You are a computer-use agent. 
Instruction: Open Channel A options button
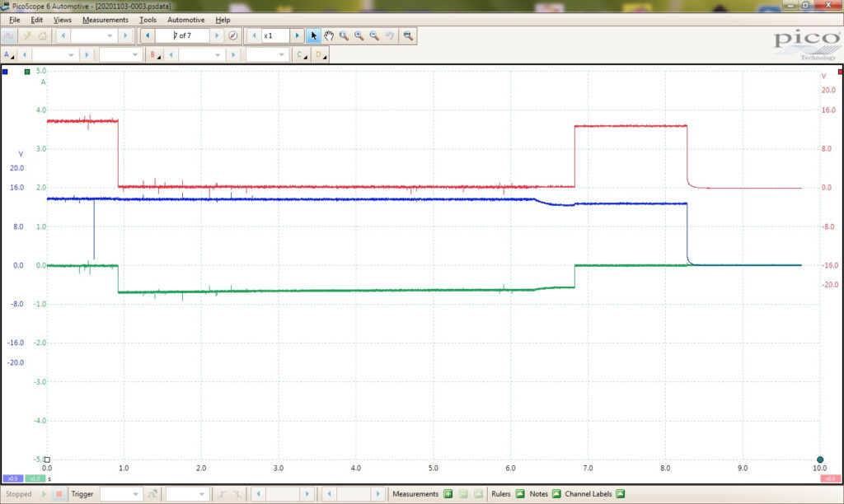(8, 55)
